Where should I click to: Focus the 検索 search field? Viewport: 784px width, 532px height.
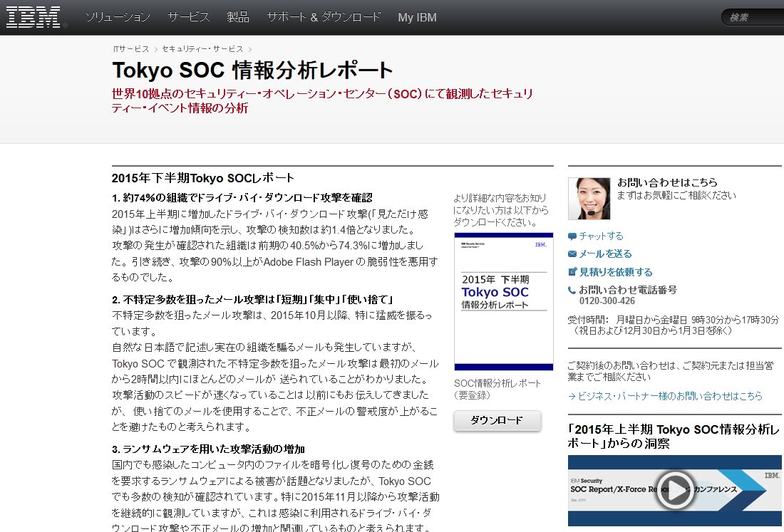[753, 18]
